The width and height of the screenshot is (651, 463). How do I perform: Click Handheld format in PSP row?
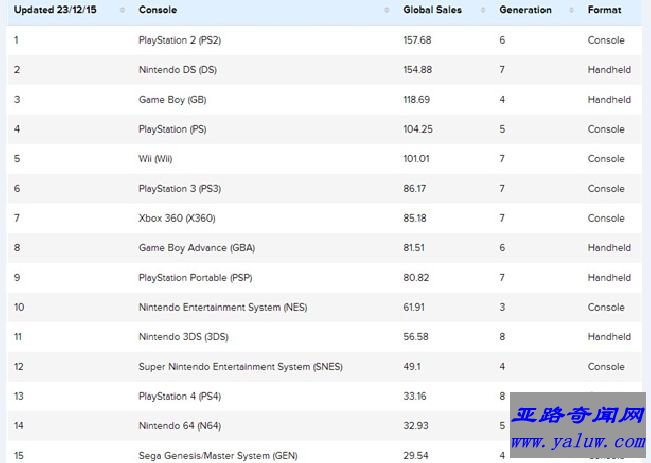click(609, 277)
